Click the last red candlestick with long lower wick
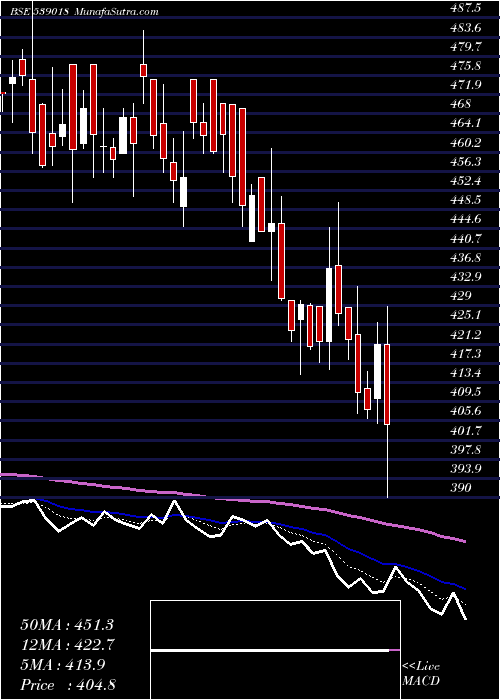The image size is (500, 700). (x=387, y=402)
